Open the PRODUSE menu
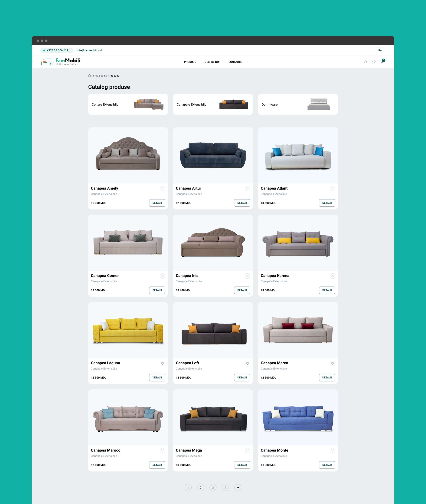Image resolution: width=426 pixels, height=504 pixels. tap(190, 62)
